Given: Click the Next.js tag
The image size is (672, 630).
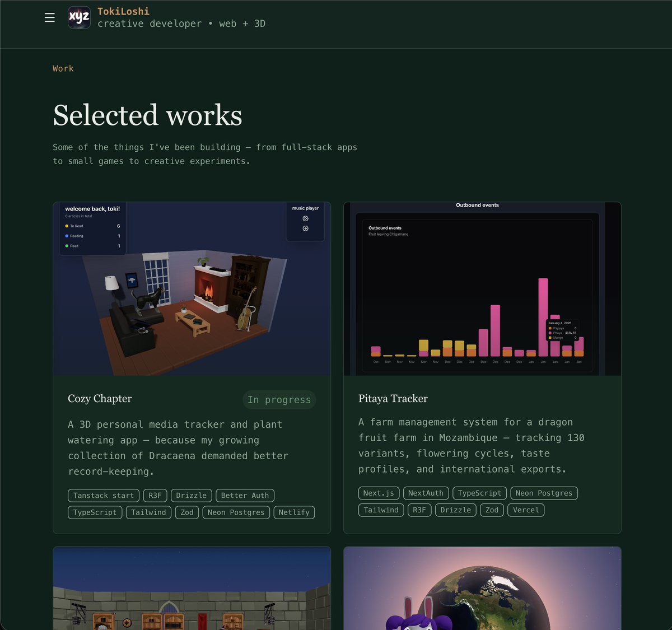Looking at the screenshot, I should tap(379, 493).
